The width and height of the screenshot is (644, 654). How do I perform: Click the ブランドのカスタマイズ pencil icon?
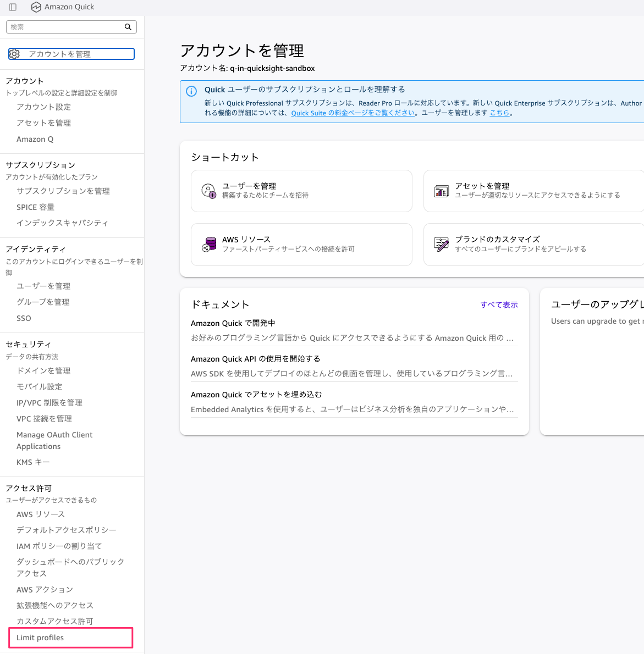coord(441,245)
